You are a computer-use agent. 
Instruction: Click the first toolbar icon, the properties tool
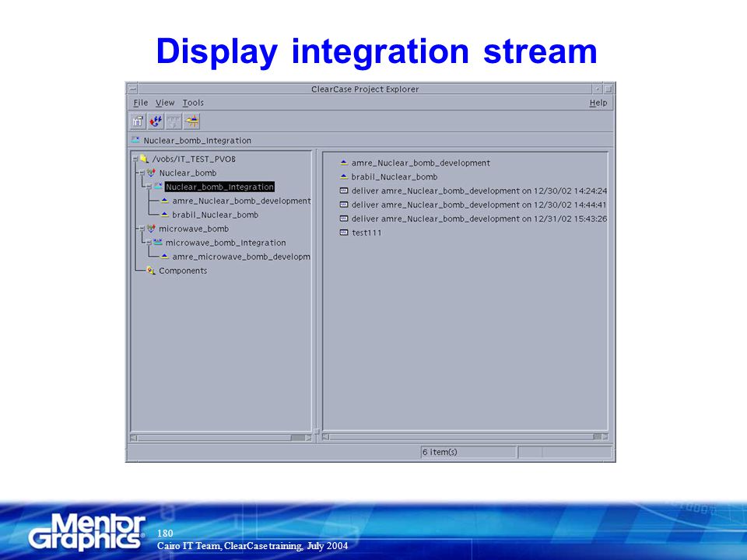[x=138, y=121]
